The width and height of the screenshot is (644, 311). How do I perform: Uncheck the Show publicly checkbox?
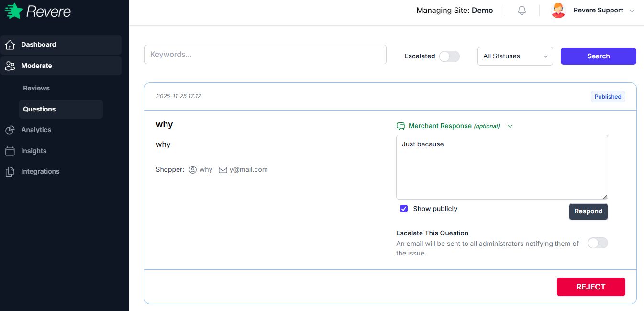[x=404, y=209]
